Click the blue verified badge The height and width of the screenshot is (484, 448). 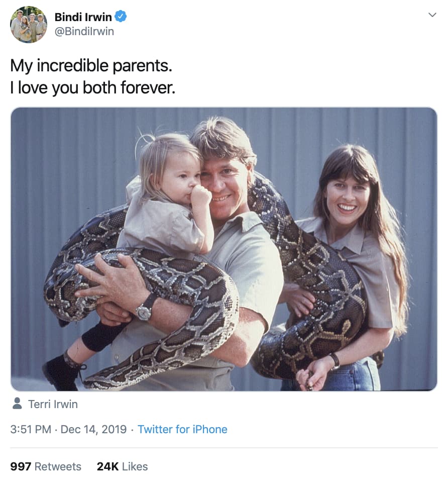click(121, 17)
